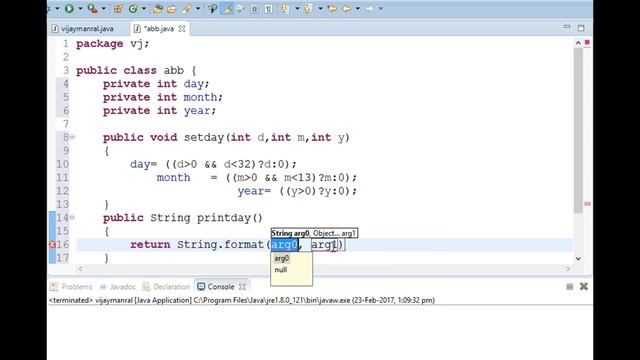Open the Forward history dropdown arrow
640x360 pixels.
tap(381, 9)
